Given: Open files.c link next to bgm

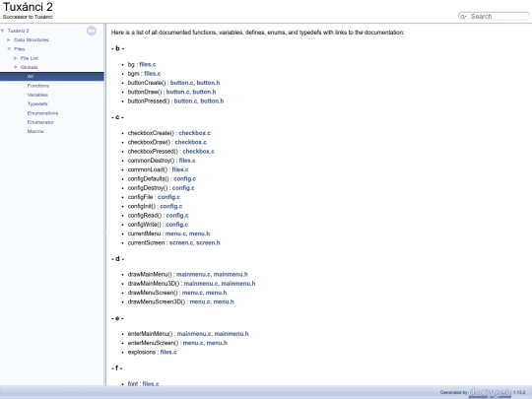Looking at the screenshot, I should [153, 73].
